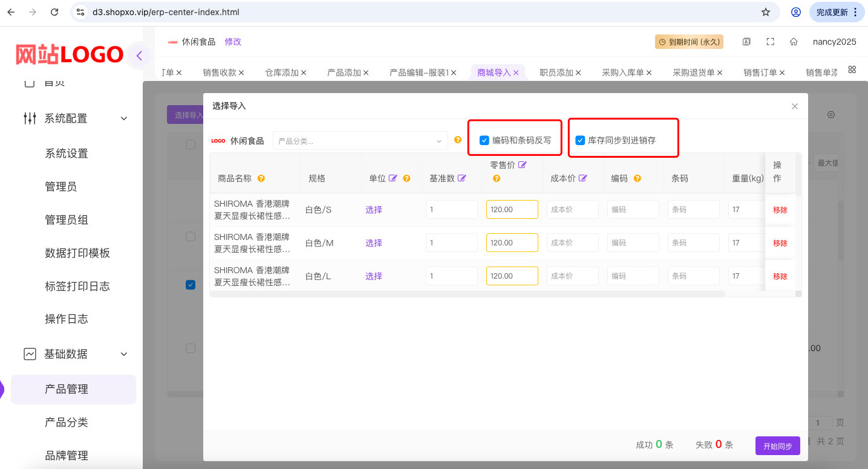The height and width of the screenshot is (469, 868).
Task: Switch to the 销售收款 tab
Action: click(220, 73)
